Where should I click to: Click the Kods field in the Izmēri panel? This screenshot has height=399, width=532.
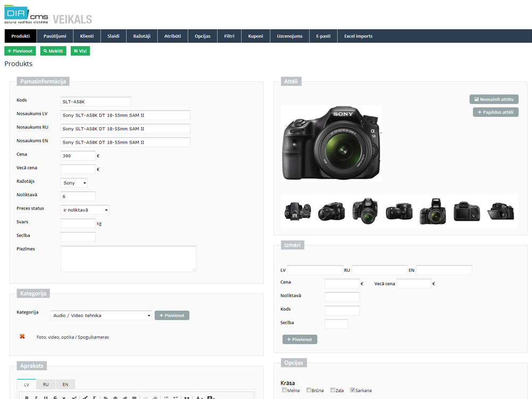(x=342, y=311)
